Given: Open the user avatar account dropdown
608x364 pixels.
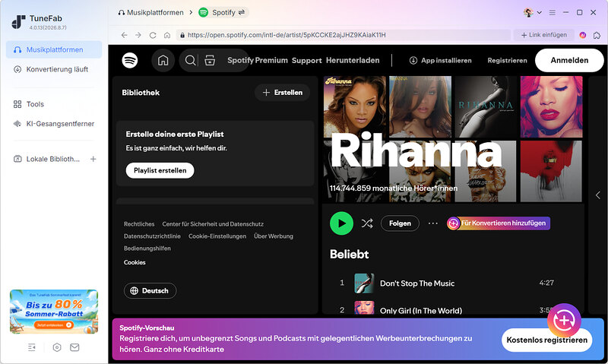Looking at the screenshot, I should [x=533, y=12].
